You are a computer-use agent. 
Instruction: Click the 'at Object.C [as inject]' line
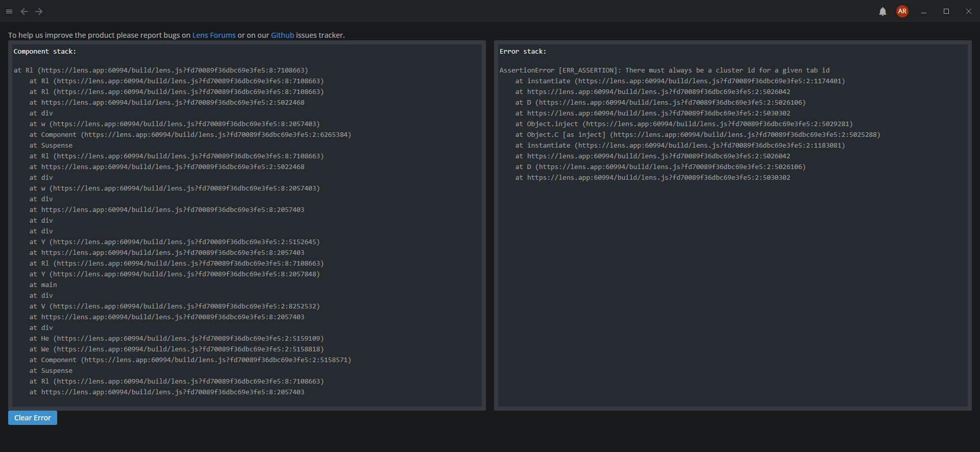697,135
